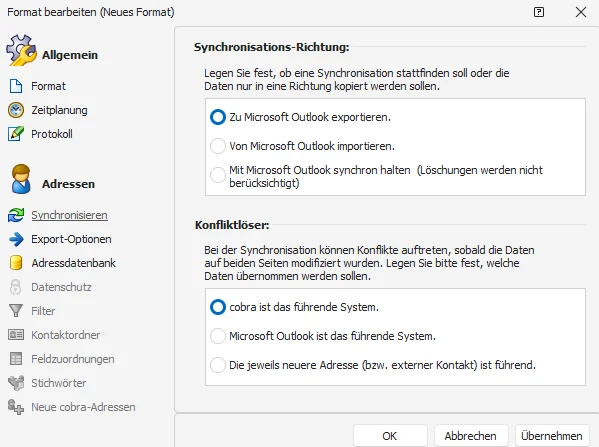Confirm with the OK button

pos(390,436)
